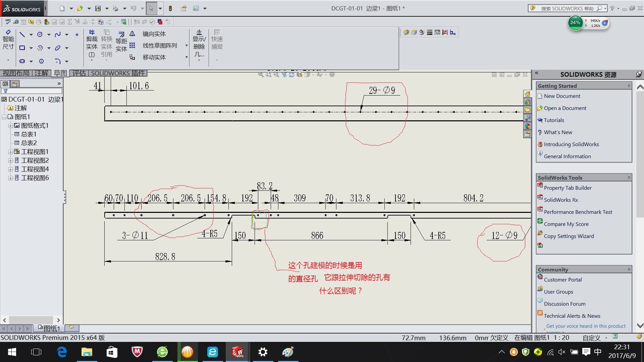This screenshot has height=362, width=644.
Task: Collapse the Community section
Action: [629, 269]
